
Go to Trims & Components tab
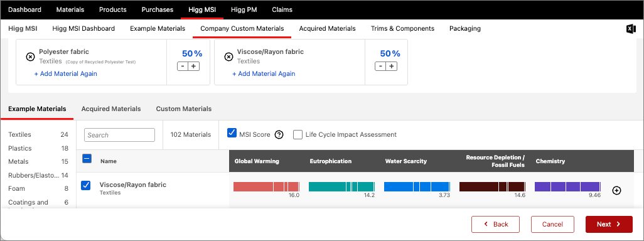[x=402, y=29]
